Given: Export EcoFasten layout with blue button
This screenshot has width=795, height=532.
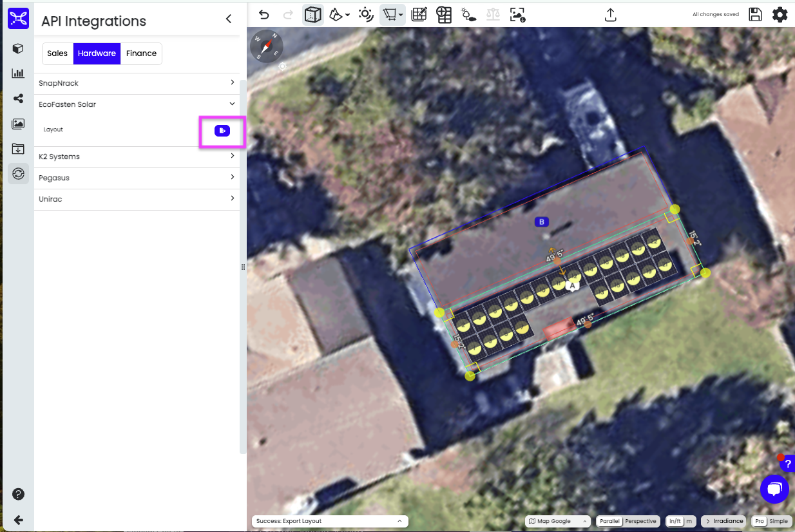Looking at the screenshot, I should click(x=222, y=131).
